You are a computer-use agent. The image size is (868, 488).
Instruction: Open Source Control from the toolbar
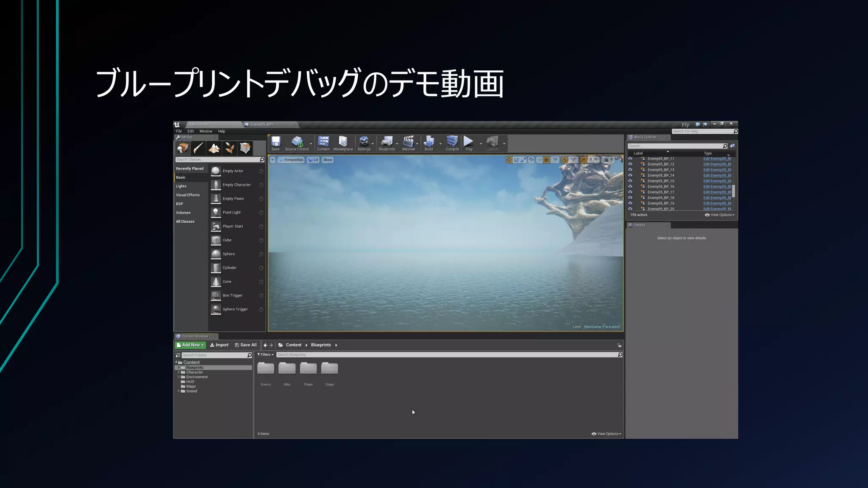[297, 143]
